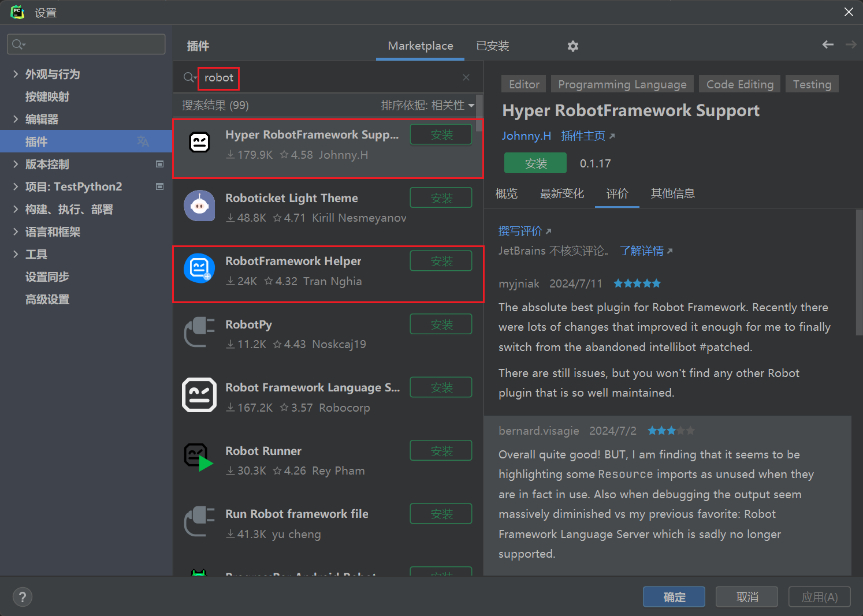Screen dimensions: 863x616
Task: Click the Testing tag
Action: click(812, 84)
